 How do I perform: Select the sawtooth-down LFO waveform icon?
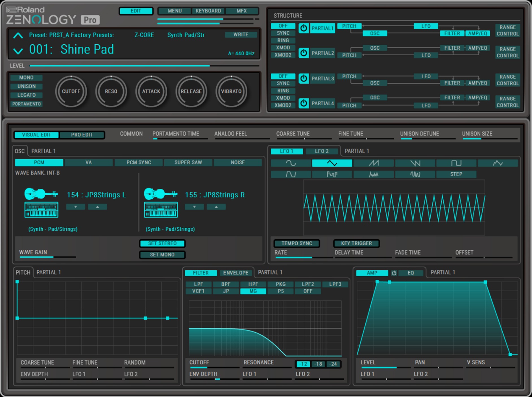415,163
